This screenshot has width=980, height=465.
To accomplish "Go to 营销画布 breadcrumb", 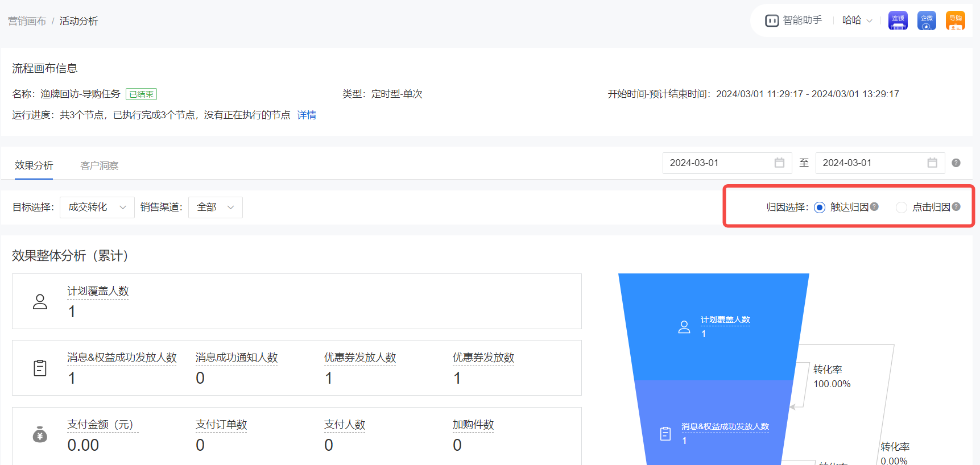I will click(x=27, y=21).
